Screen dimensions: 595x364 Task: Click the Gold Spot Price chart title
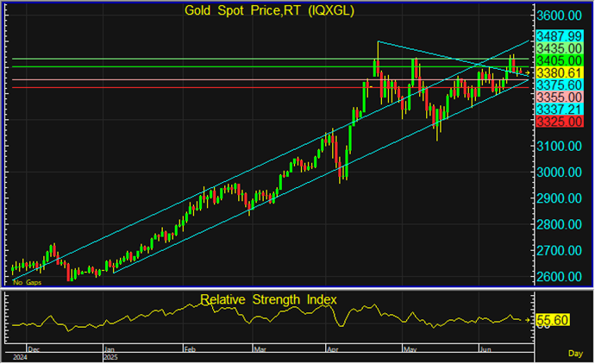(x=269, y=10)
